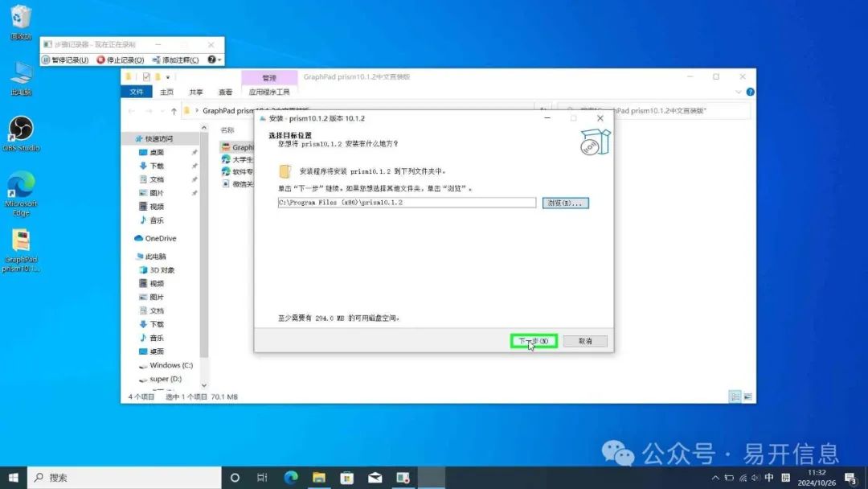The image size is (868, 489).
Task: Click the 下一步(N) button in the installer
Action: [534, 341]
